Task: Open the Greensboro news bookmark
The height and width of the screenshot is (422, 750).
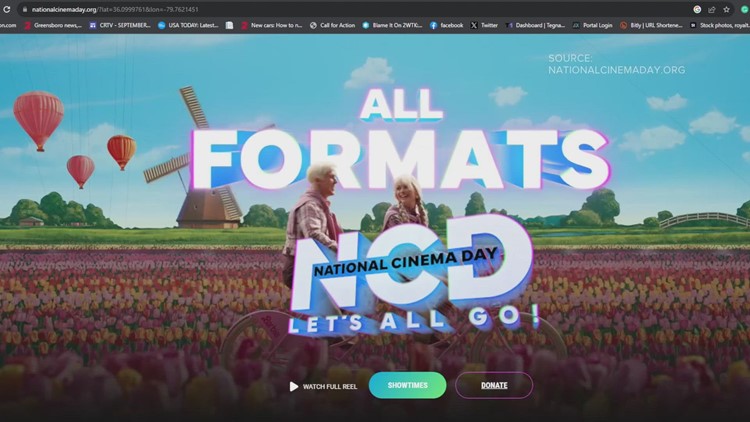Action: tap(53, 25)
